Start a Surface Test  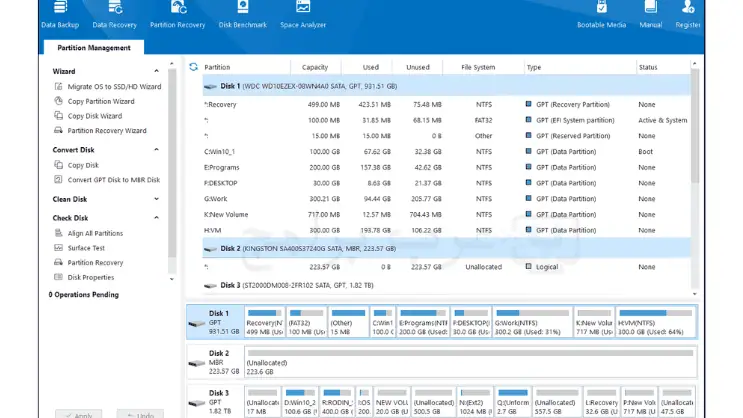79,248
